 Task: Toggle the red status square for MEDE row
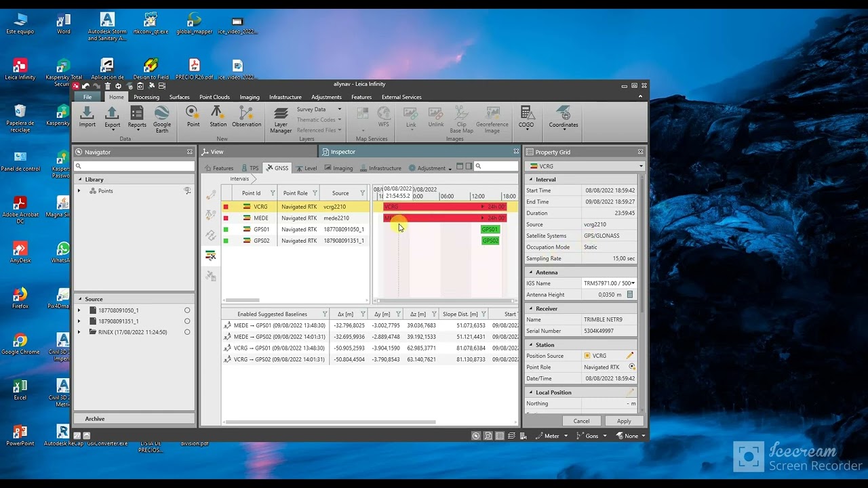tap(226, 218)
